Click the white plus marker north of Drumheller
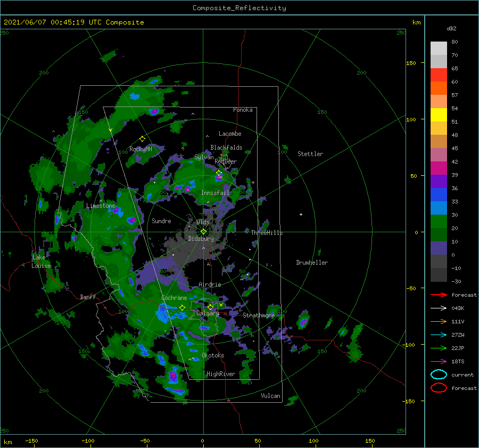This screenshot has width=479, height=448. [301, 214]
